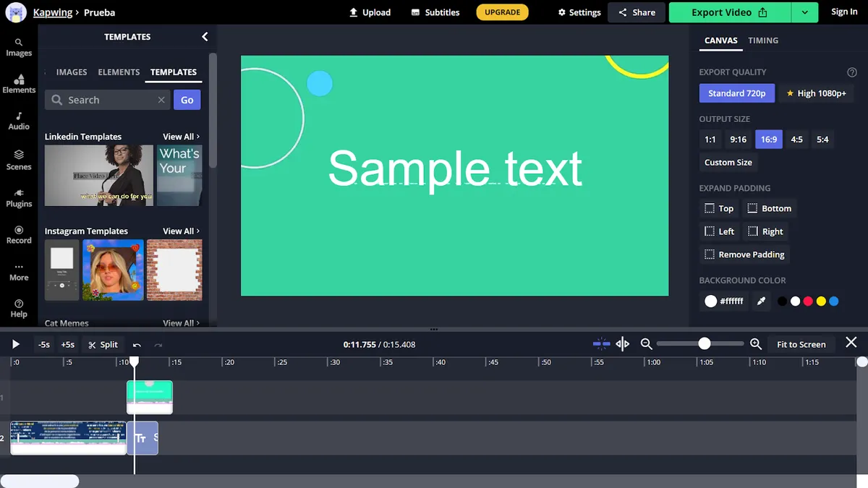This screenshot has height=488, width=868.
Task: Set output size to 4:5
Action: (797, 140)
